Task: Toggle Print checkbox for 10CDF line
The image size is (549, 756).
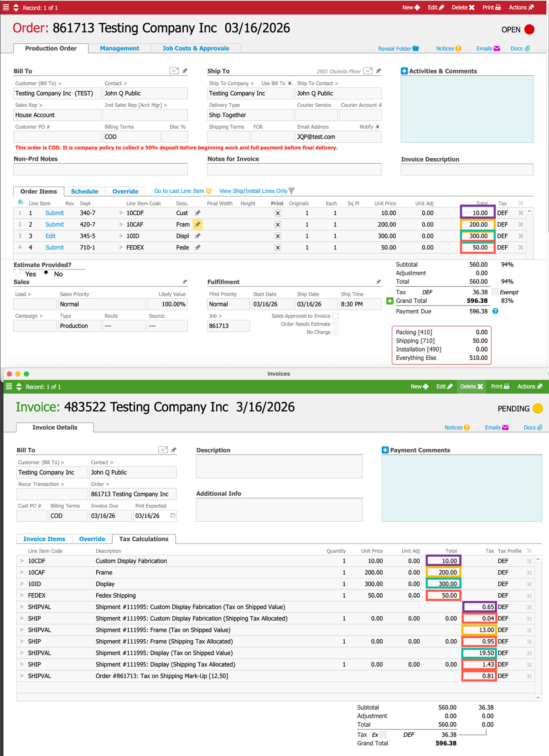Action: [x=278, y=213]
